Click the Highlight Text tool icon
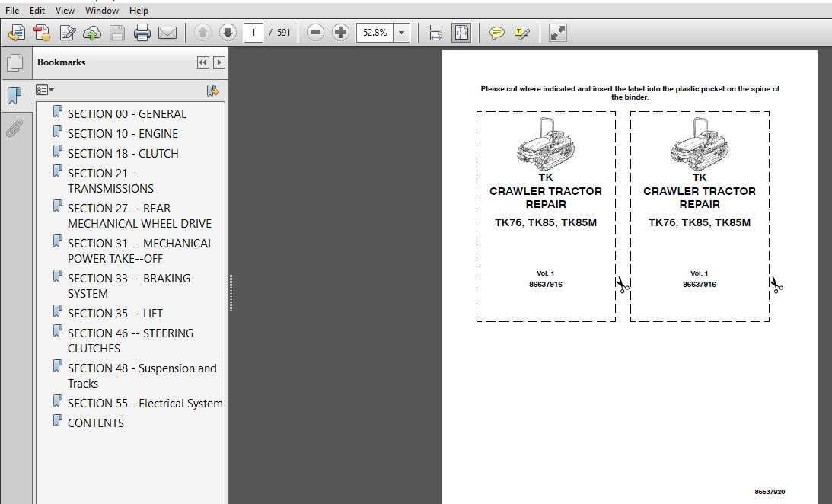Viewport: 832px width, 504px height. pos(522,33)
